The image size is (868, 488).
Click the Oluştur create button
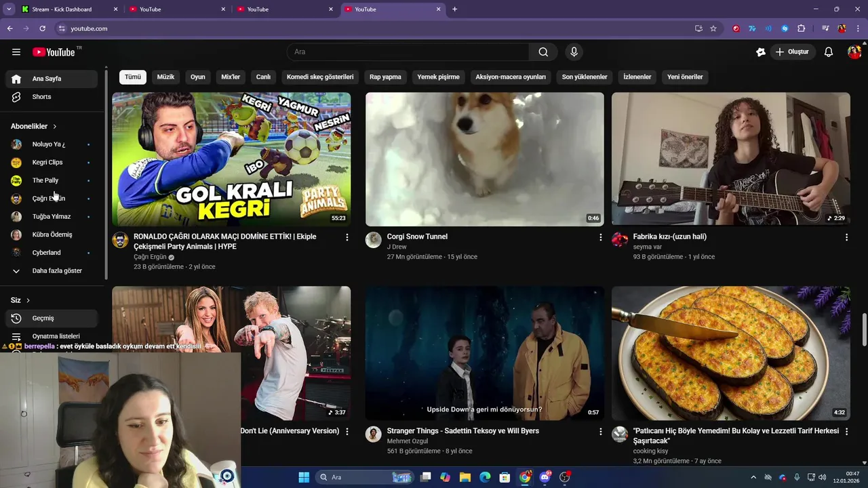792,52
